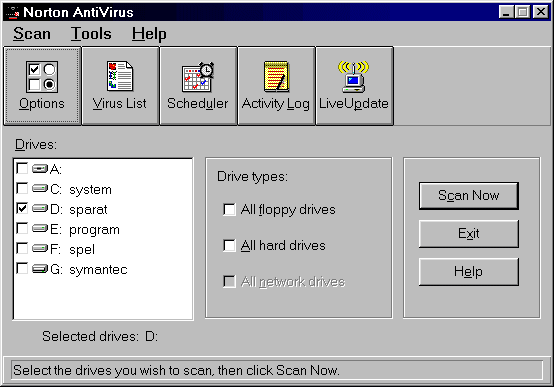The width and height of the screenshot is (554, 387).
Task: Check the E: program drive checkbox
Action: pyautogui.click(x=22, y=228)
